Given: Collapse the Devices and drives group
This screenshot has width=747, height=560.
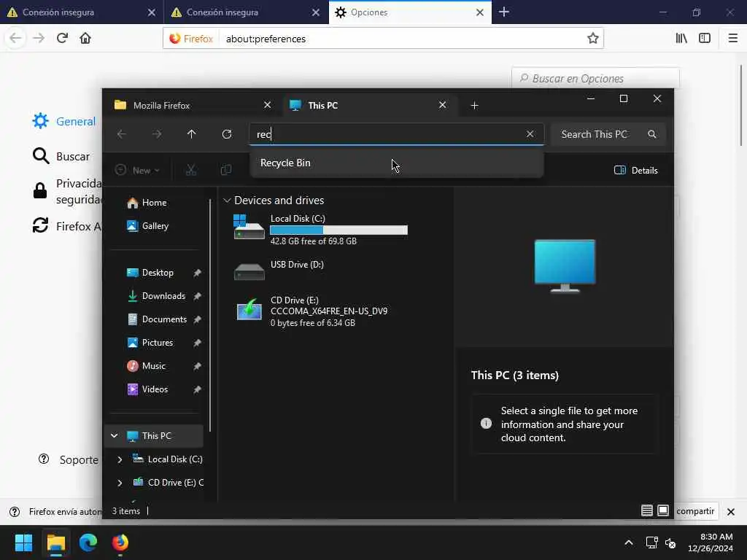Looking at the screenshot, I should pos(227,201).
